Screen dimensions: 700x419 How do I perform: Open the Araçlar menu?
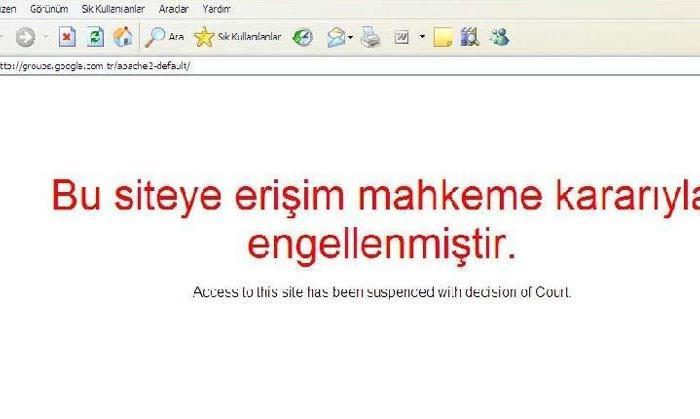pyautogui.click(x=173, y=8)
